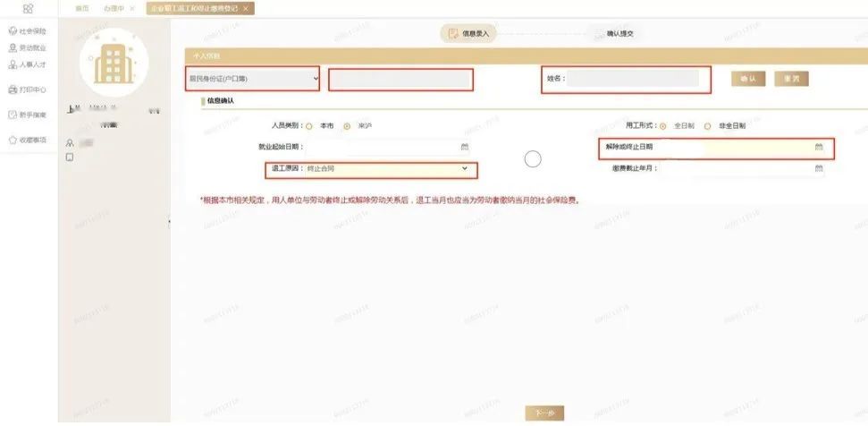Click the tablet icon under the user icon
The image size is (868, 426).
(x=70, y=158)
